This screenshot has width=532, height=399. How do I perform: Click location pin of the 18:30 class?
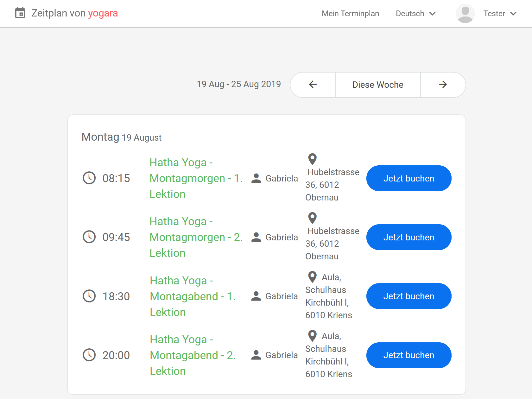coord(312,277)
